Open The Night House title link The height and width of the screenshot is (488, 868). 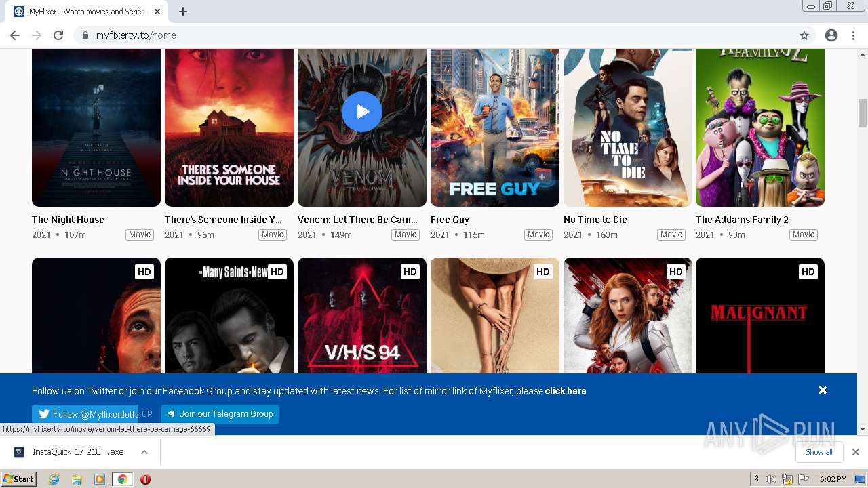coord(68,220)
